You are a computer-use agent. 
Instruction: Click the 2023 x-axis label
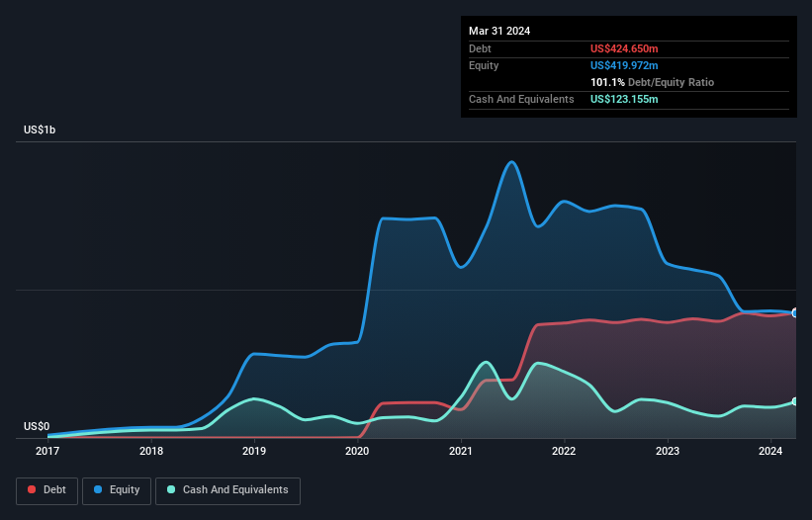pyautogui.click(x=668, y=451)
